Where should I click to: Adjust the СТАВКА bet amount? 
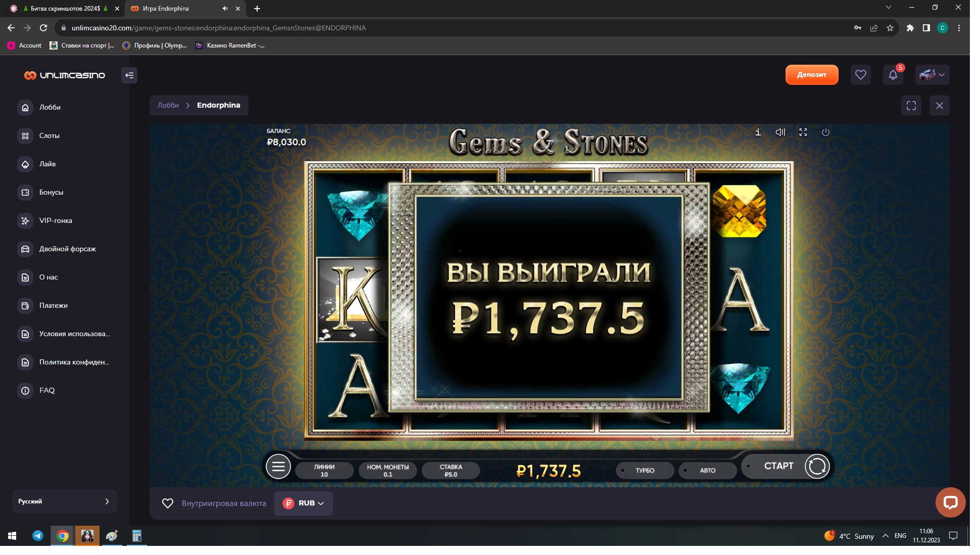(451, 471)
